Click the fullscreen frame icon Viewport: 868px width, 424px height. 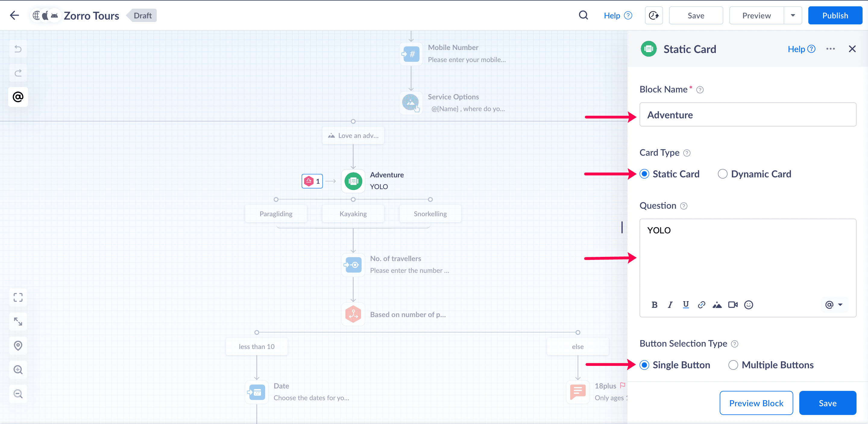coord(18,297)
